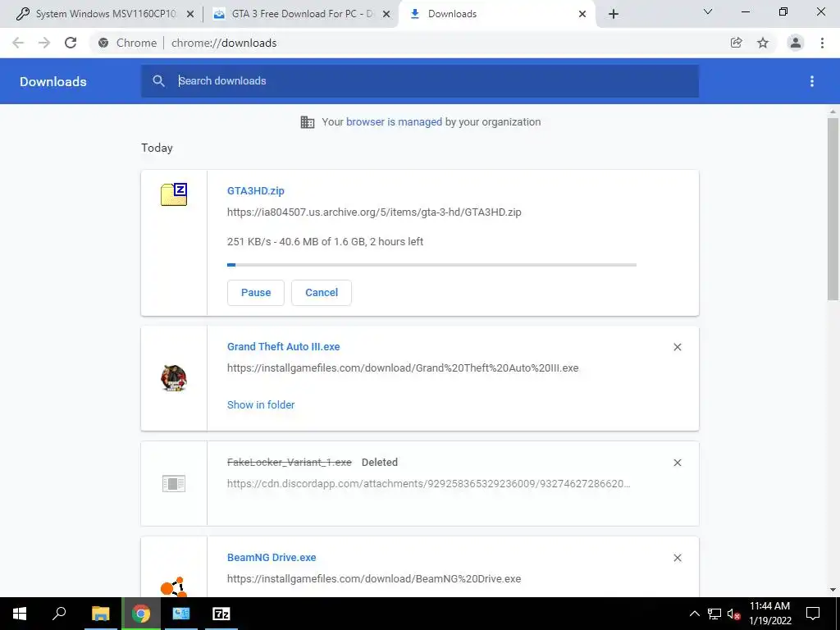This screenshot has width=840, height=630.
Task: Click the share page icon in address bar
Action: pos(736,43)
